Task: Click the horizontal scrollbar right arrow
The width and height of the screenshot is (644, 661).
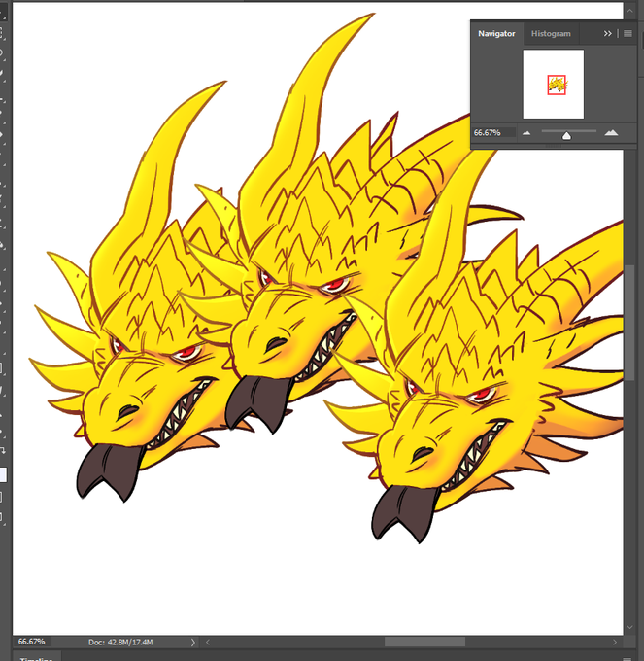Action: 615,642
